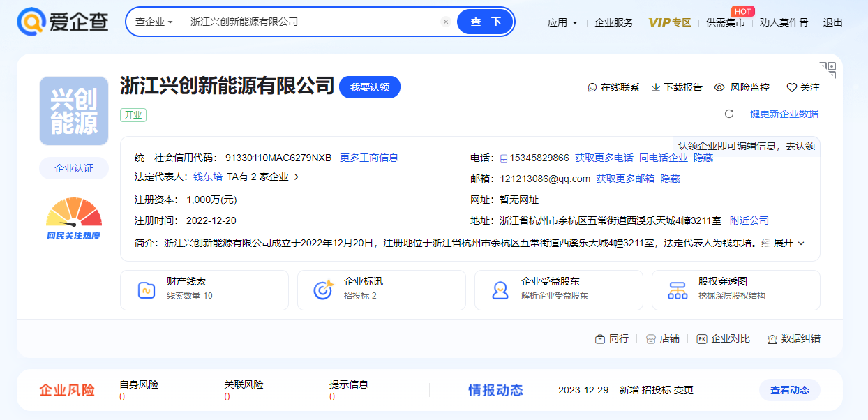Click the 2023-12-29 新增 招投标 变更 entry
868x420 pixels.
pos(626,390)
